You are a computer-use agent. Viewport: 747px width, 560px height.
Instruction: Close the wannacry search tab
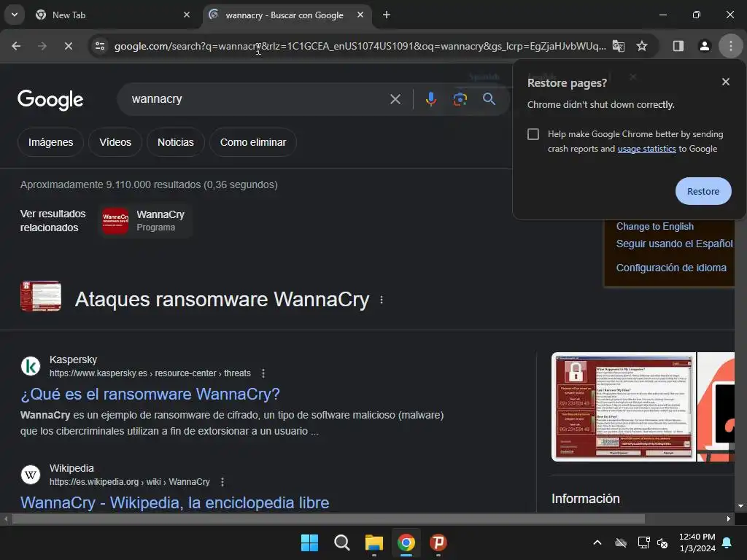coord(360,15)
